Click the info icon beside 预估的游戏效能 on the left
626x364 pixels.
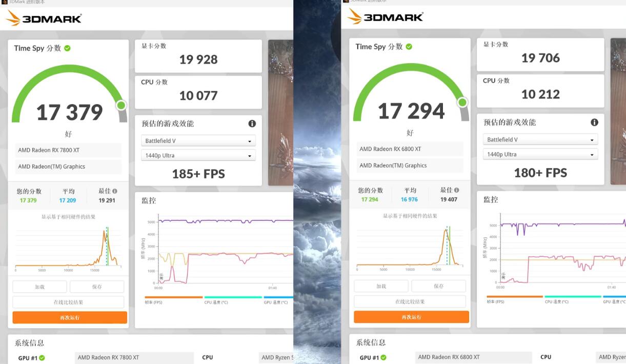[251, 124]
